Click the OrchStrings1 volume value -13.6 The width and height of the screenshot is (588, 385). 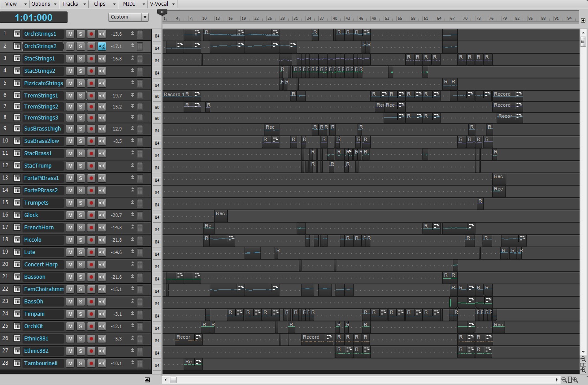(117, 34)
